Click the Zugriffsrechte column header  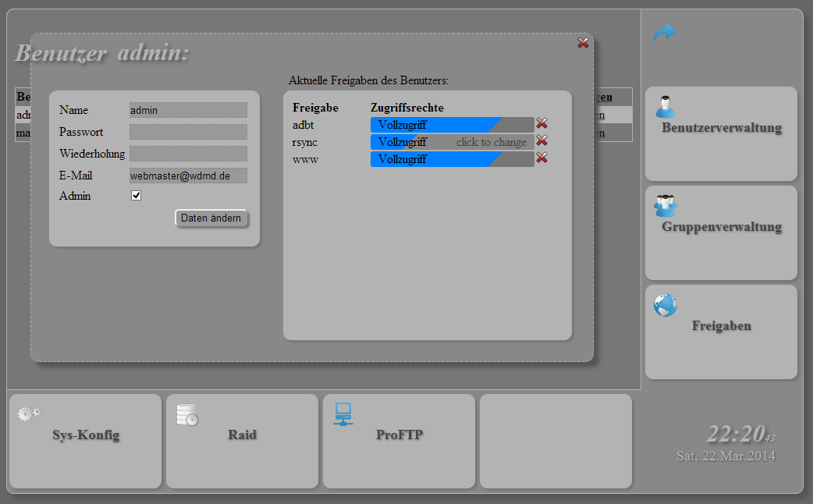tap(407, 108)
